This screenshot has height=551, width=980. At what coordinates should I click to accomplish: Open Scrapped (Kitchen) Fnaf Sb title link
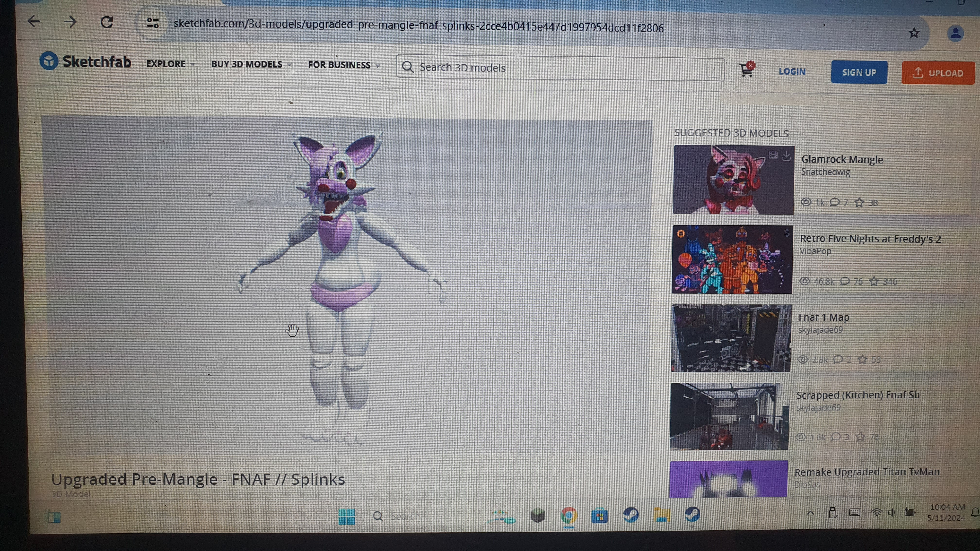tap(858, 395)
